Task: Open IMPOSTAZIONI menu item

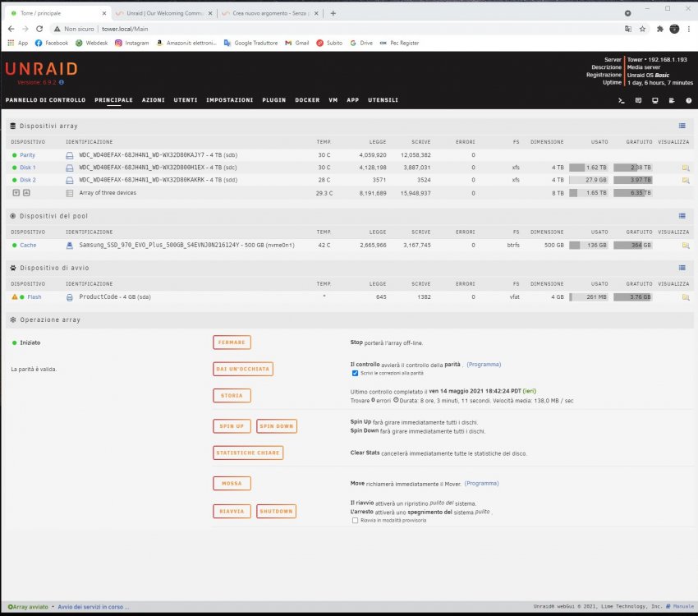Action: 229,100
